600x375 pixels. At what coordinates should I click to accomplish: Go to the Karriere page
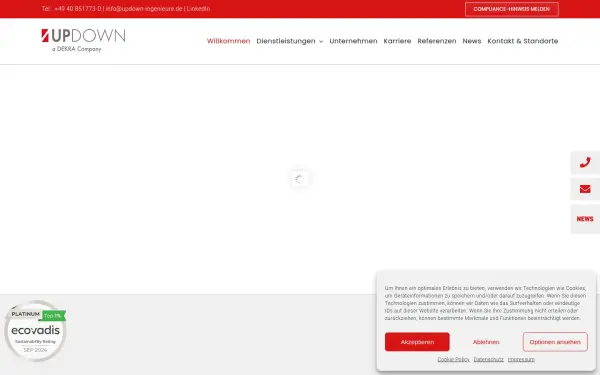click(397, 41)
